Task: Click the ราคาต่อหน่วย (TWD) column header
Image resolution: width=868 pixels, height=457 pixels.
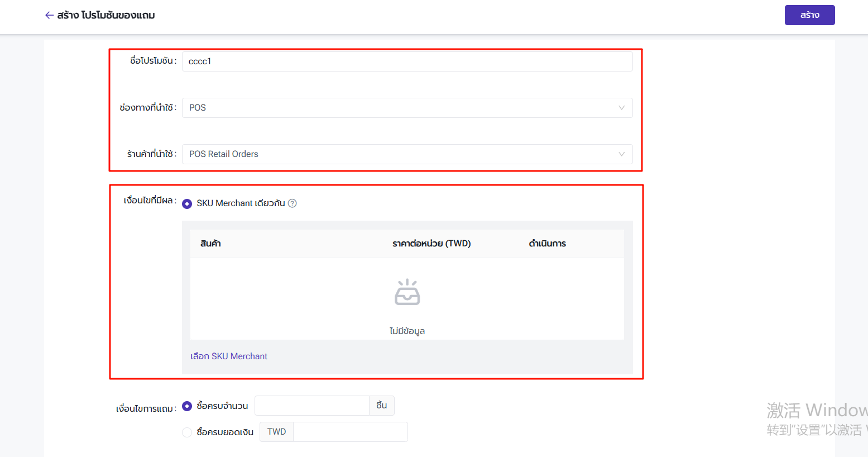Action: click(431, 244)
